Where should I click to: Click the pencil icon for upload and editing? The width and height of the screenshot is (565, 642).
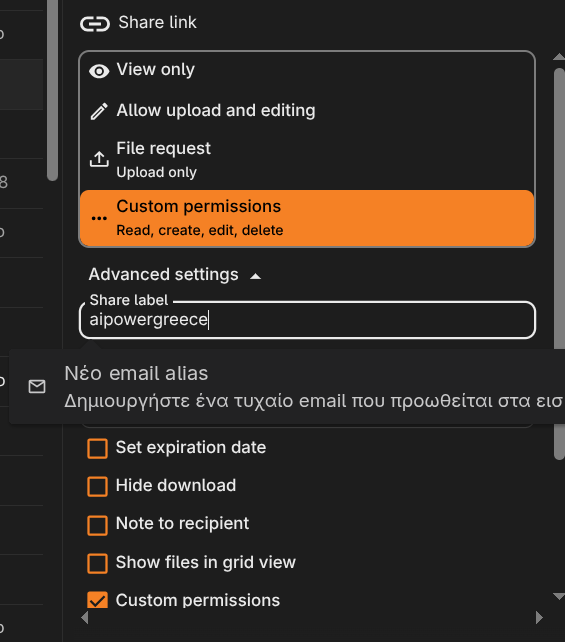[99, 111]
